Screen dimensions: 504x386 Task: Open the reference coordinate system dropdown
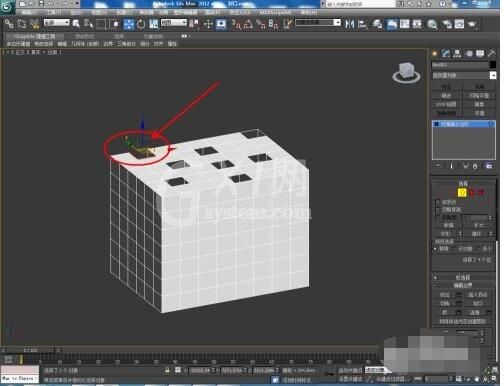pyautogui.click(x=174, y=23)
